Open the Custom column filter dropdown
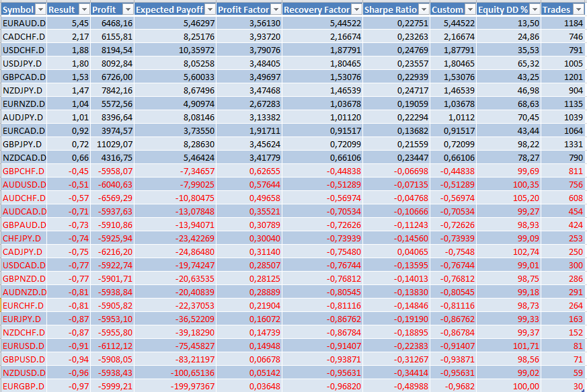 [471, 9]
